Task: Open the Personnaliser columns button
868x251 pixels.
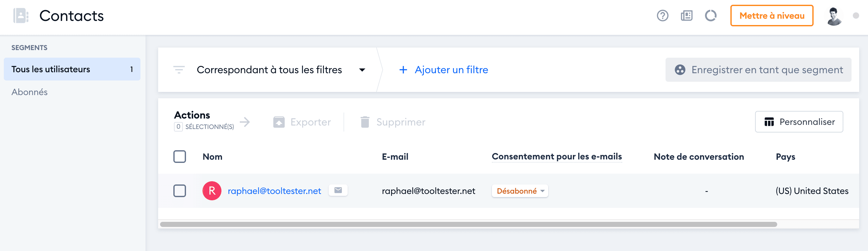Action: tap(799, 122)
